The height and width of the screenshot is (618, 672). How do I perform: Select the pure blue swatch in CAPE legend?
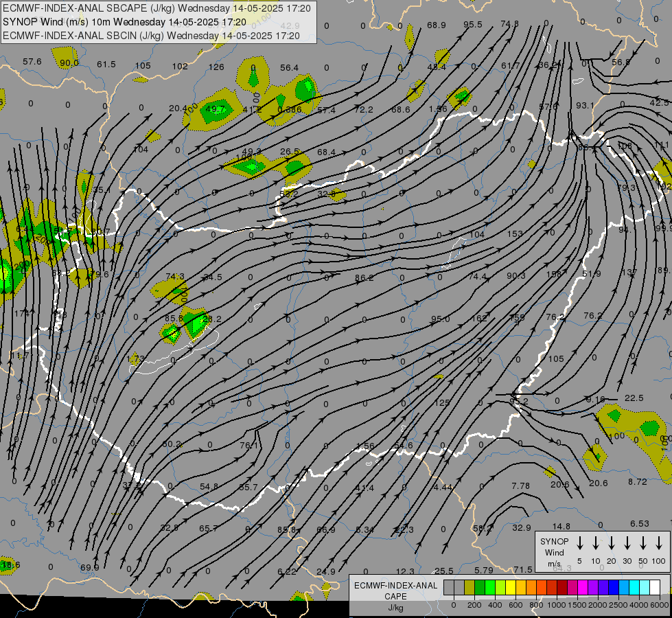click(x=614, y=587)
